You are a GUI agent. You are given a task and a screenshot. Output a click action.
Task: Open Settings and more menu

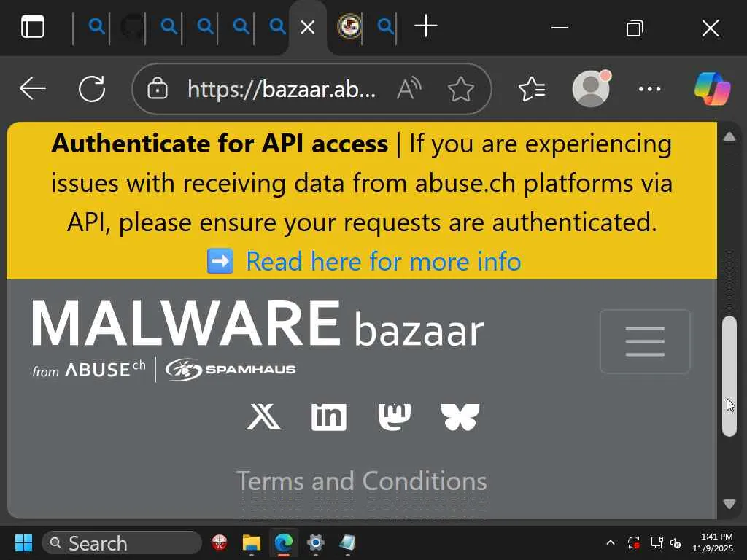pyautogui.click(x=650, y=88)
